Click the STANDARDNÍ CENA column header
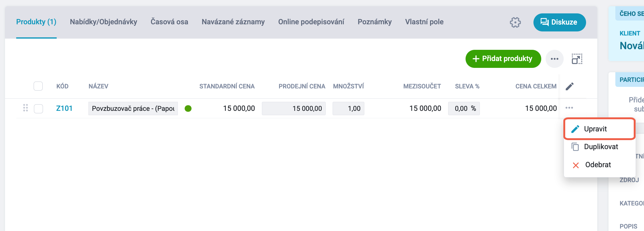Screen dimensions: 644x231 [227, 86]
